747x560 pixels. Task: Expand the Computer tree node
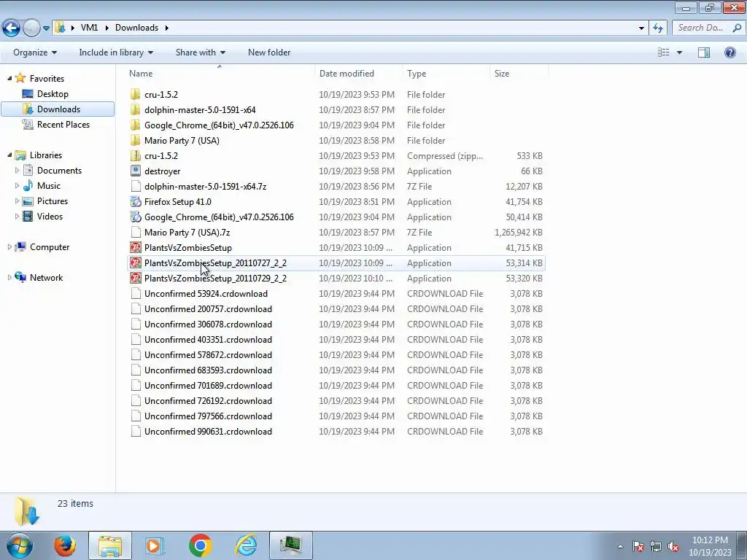pos(9,246)
